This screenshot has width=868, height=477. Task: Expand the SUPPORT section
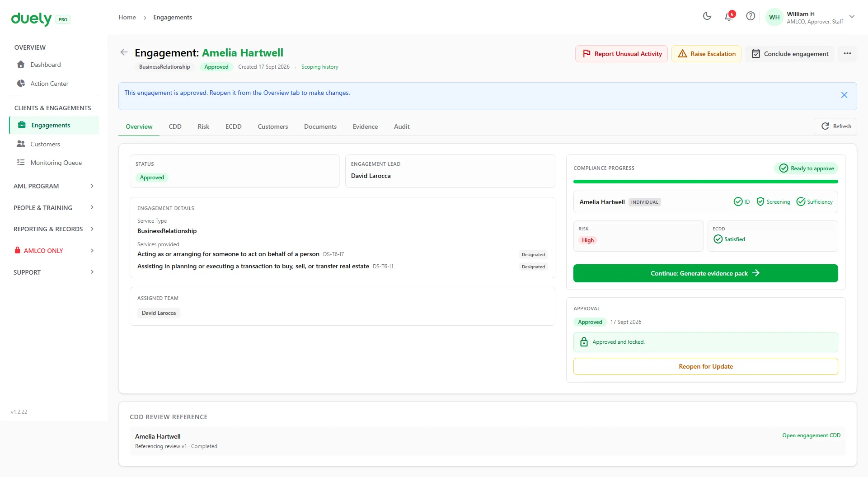coord(54,272)
